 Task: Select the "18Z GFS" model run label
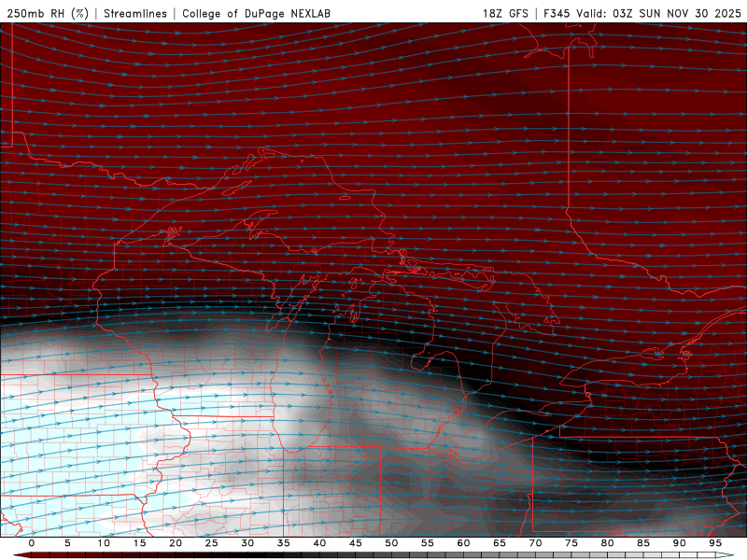[505, 13]
